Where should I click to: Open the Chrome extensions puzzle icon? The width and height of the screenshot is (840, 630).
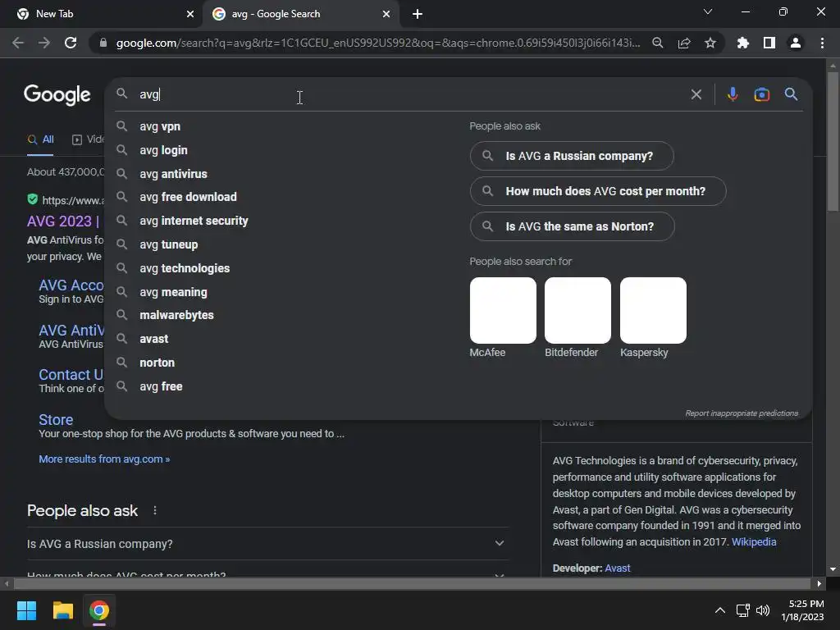click(742, 43)
